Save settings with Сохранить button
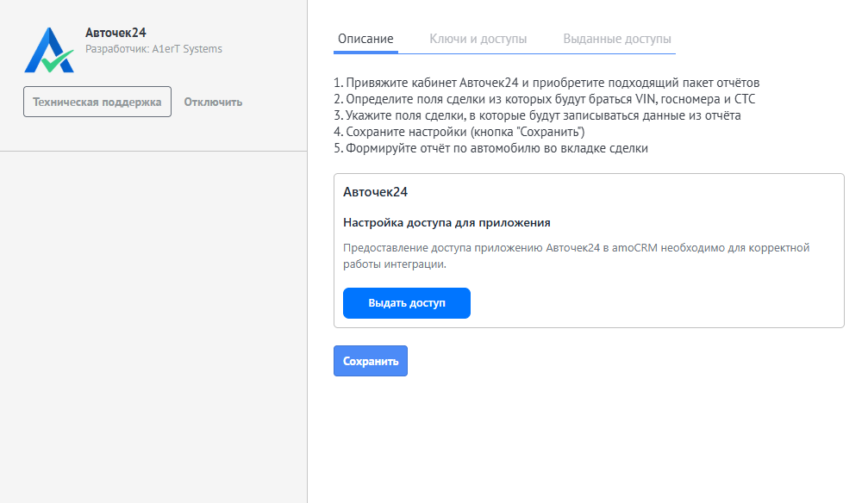 coord(371,362)
